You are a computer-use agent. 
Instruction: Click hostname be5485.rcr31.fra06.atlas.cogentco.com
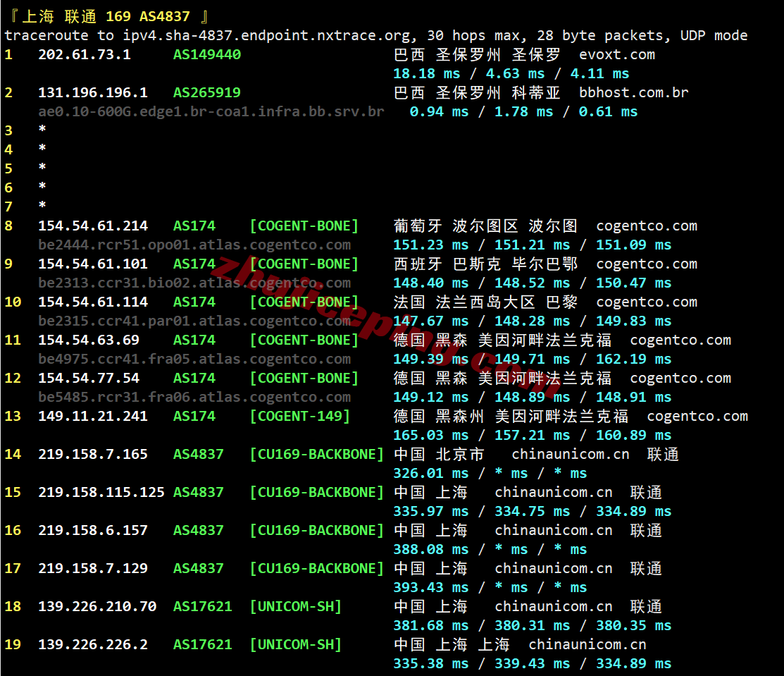pyautogui.click(x=194, y=397)
